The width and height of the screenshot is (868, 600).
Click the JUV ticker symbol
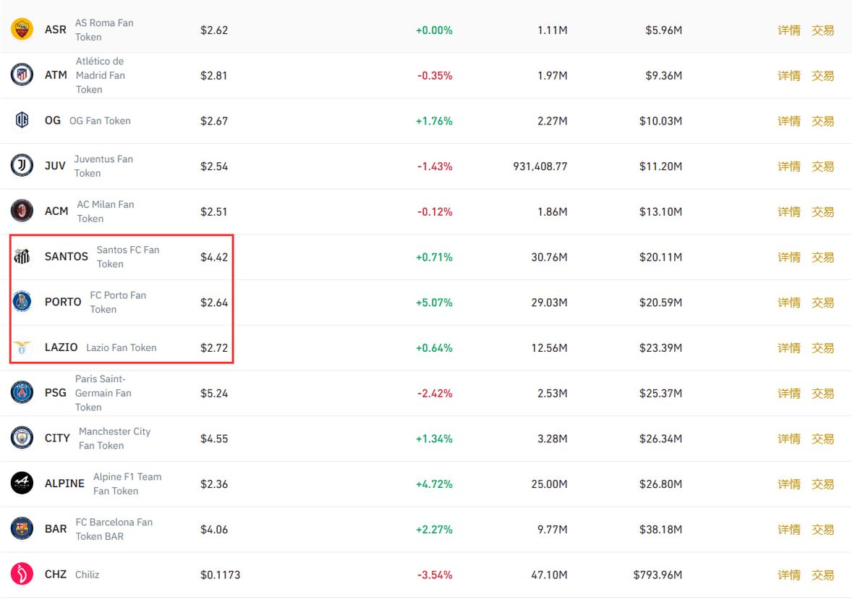55,166
